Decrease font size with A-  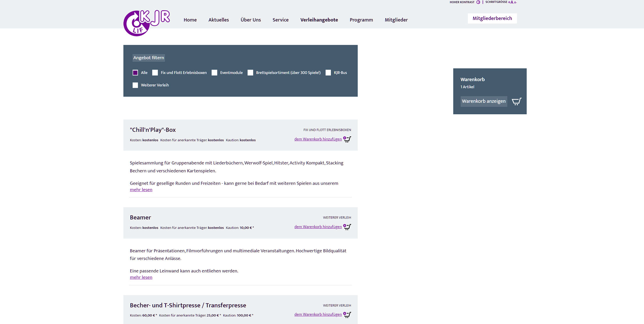[x=515, y=3]
